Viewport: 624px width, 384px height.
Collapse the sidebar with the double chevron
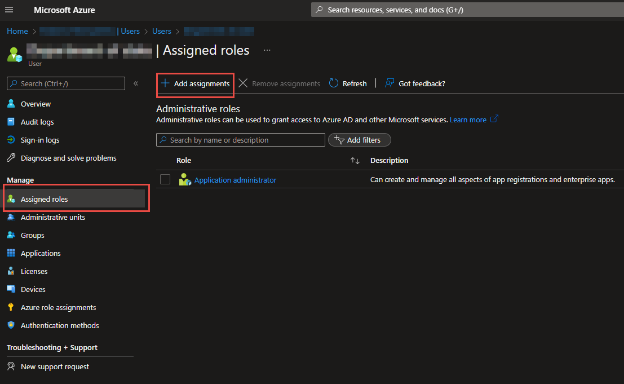[x=136, y=83]
